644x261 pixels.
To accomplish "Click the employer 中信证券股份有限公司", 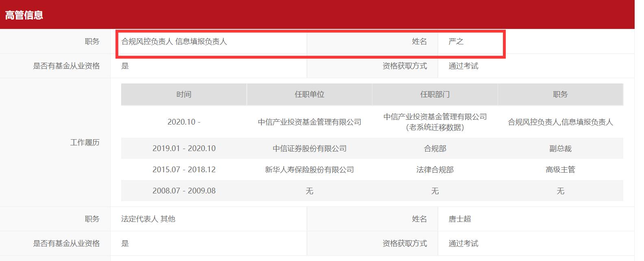I will [x=309, y=149].
